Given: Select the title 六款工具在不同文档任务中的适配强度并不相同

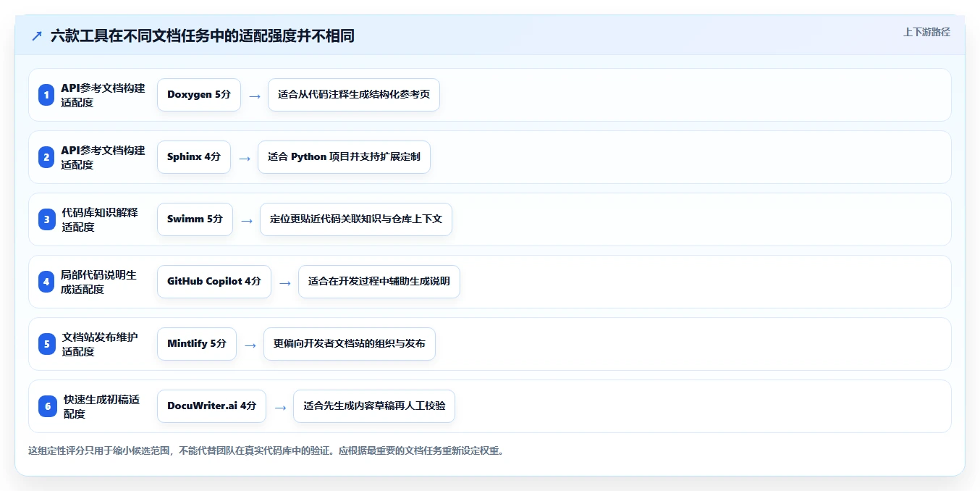Looking at the screenshot, I should coord(203,35).
